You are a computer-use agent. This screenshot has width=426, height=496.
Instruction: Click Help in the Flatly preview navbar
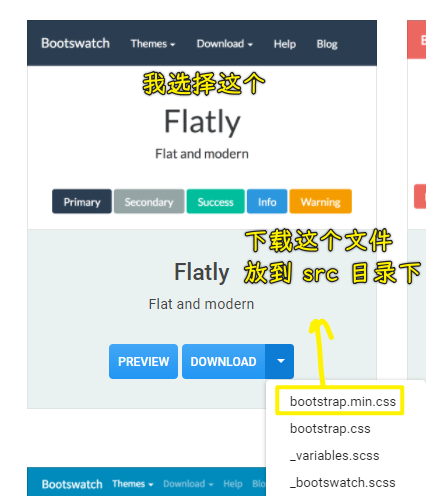(285, 44)
